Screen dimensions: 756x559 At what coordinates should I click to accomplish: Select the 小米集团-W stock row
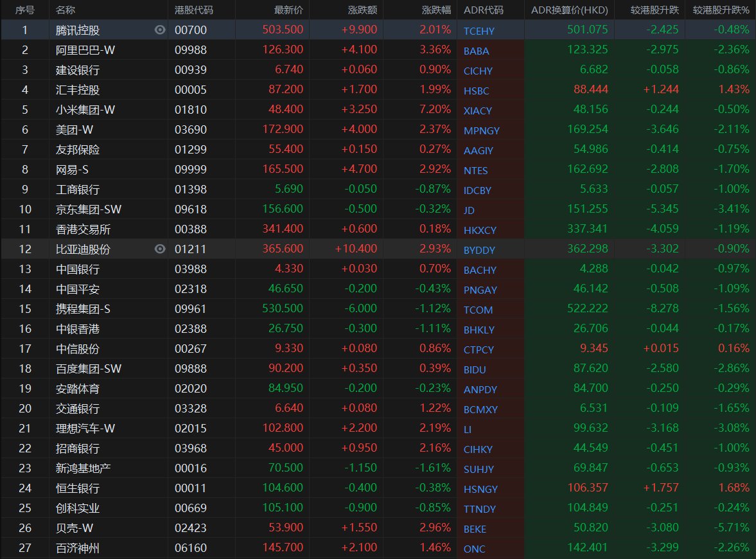click(x=85, y=110)
